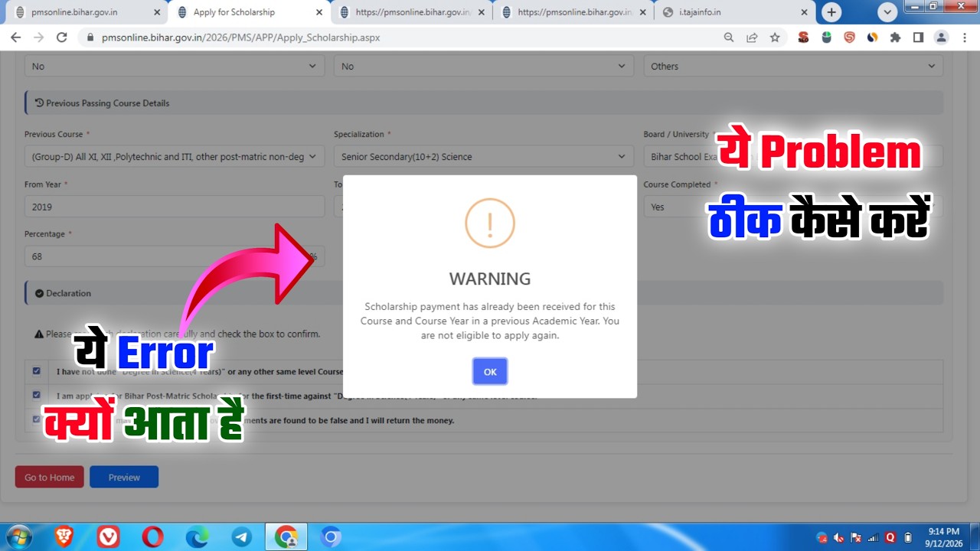Screen dimensions: 980x551
Task: Open the Specialization dropdown showing Senior Secondary
Action: (x=484, y=156)
